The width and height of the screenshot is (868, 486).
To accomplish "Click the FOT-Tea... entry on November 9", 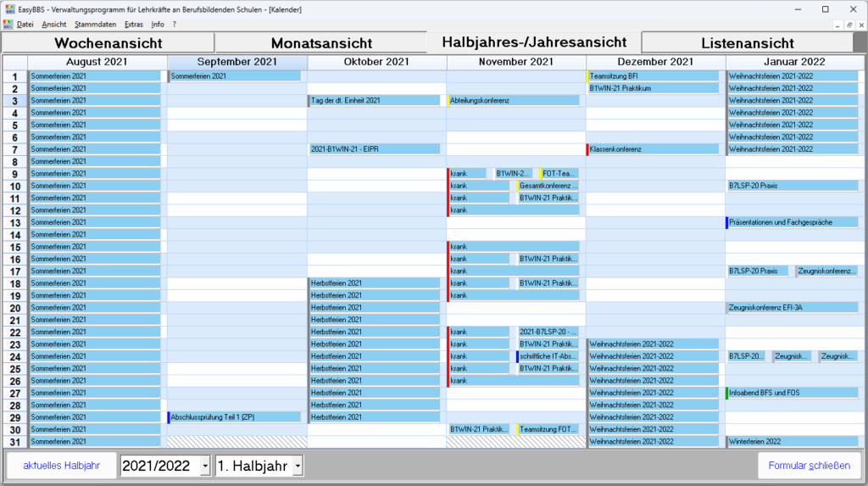I will pyautogui.click(x=559, y=174).
